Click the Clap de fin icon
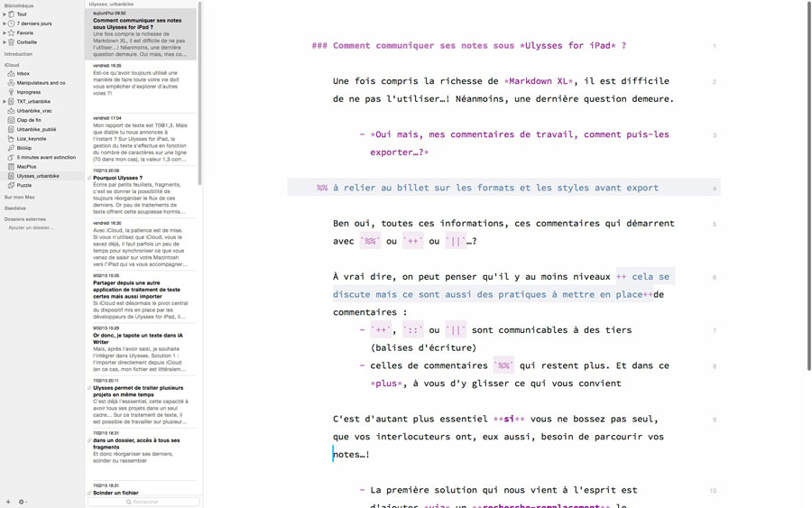 [11, 120]
